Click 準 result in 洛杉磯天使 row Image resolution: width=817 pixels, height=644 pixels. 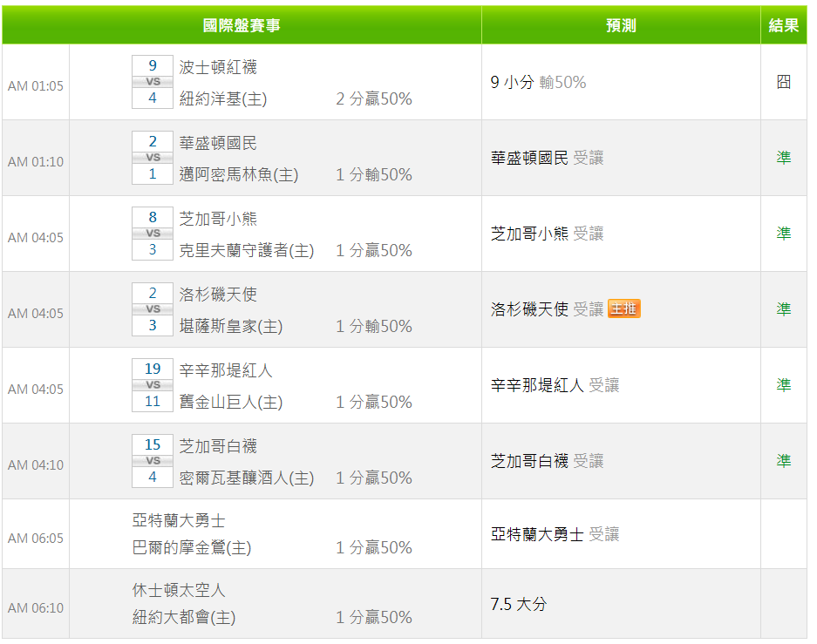783,309
